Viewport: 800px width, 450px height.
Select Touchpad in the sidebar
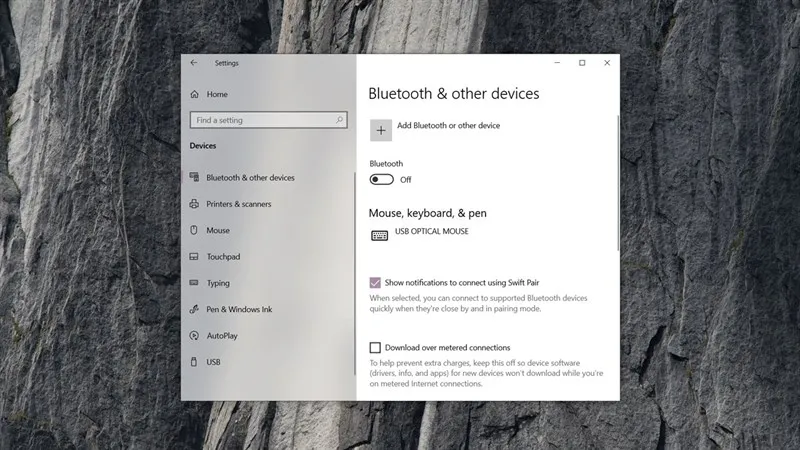tap(223, 257)
